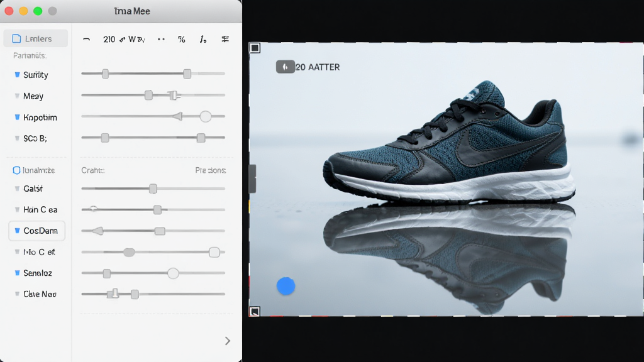The height and width of the screenshot is (362, 644).
Task: Toggle the SCo B marker
Action: 17,138
